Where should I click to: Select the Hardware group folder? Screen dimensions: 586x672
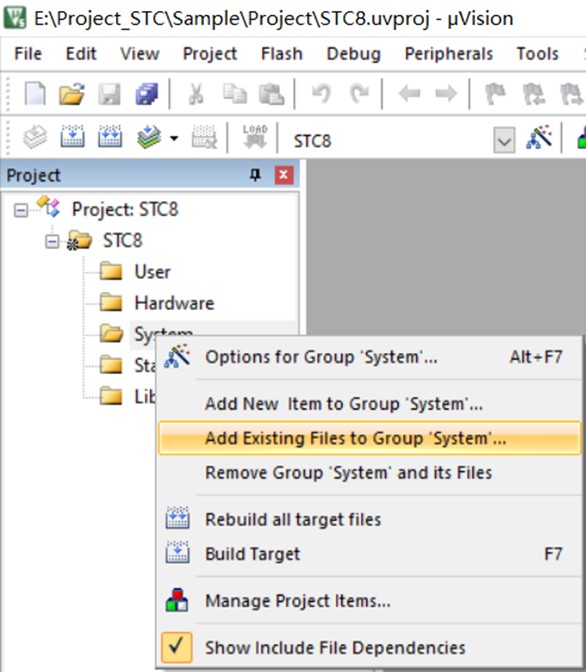click(x=174, y=303)
